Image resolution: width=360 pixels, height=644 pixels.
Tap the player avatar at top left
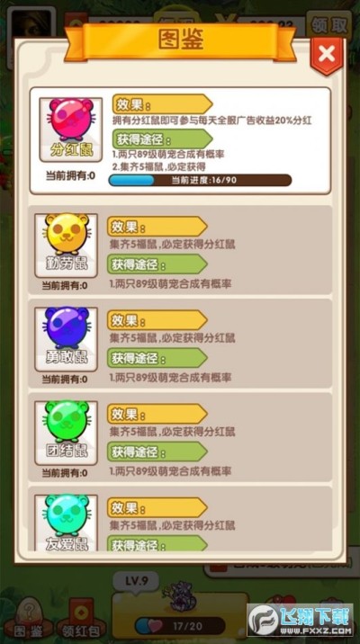[x=31, y=25]
